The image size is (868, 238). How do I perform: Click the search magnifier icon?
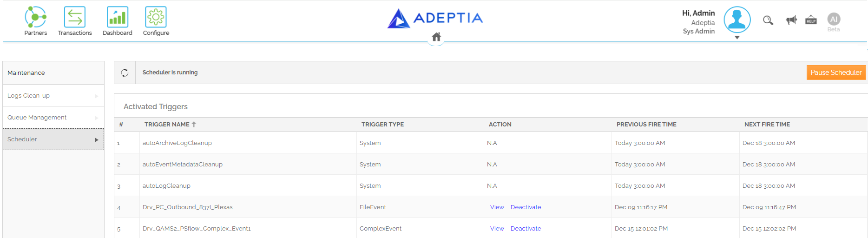768,20
